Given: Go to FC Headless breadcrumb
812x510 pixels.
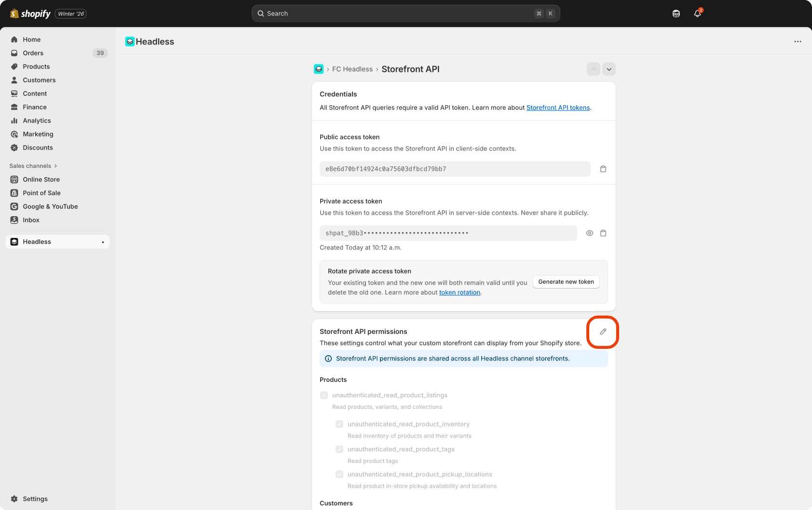Looking at the screenshot, I should 352,69.
